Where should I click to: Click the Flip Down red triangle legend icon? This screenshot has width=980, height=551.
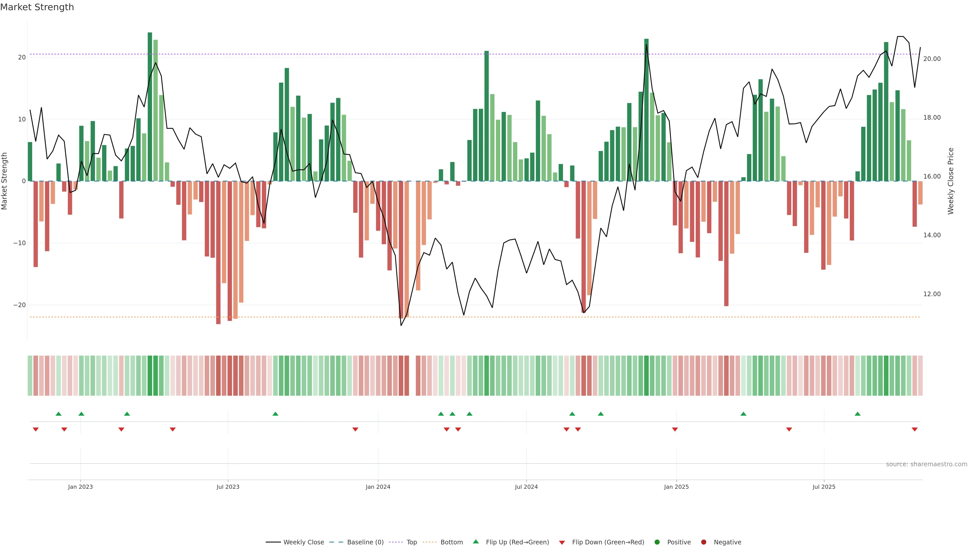click(562, 543)
